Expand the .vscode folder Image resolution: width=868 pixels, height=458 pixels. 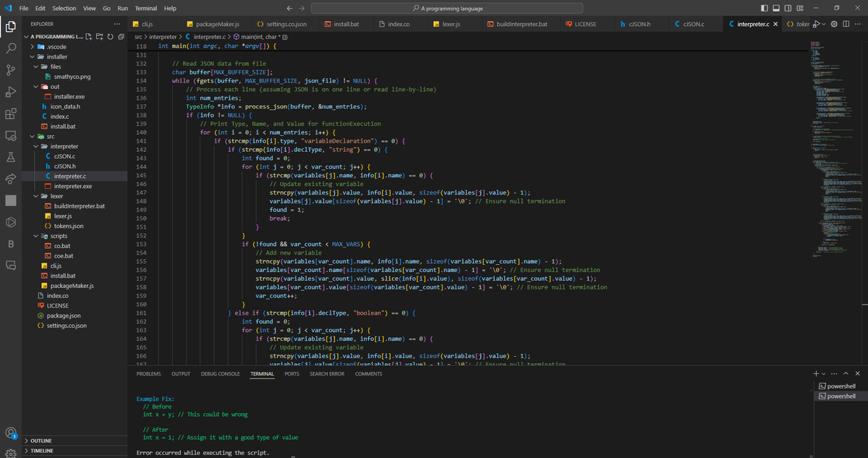pos(76,46)
